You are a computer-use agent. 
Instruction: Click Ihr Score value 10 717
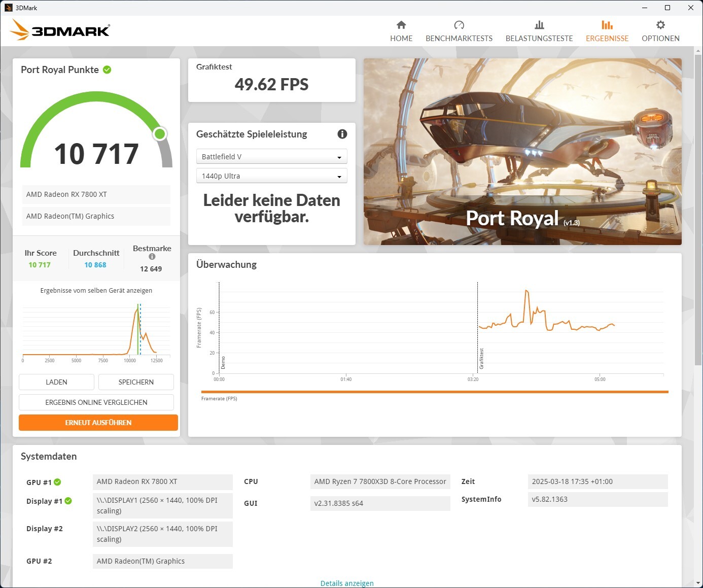[x=40, y=265]
